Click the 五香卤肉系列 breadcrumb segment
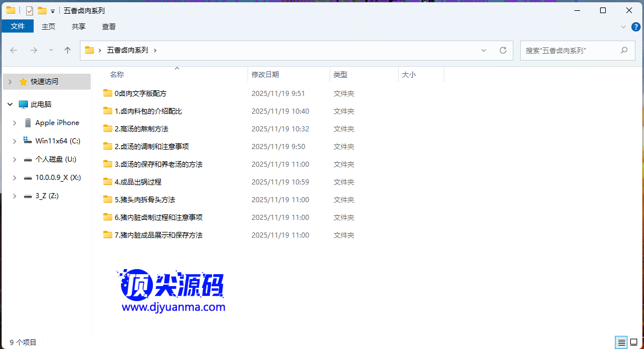 coord(127,50)
